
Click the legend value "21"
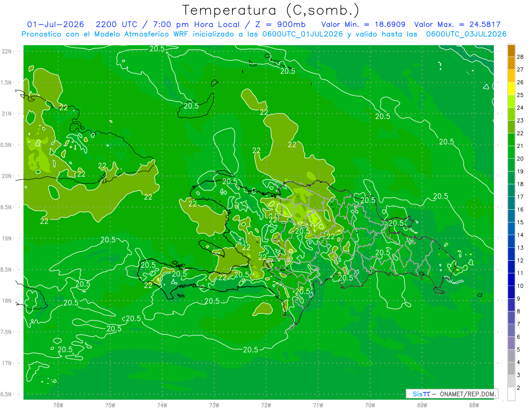pos(520,146)
